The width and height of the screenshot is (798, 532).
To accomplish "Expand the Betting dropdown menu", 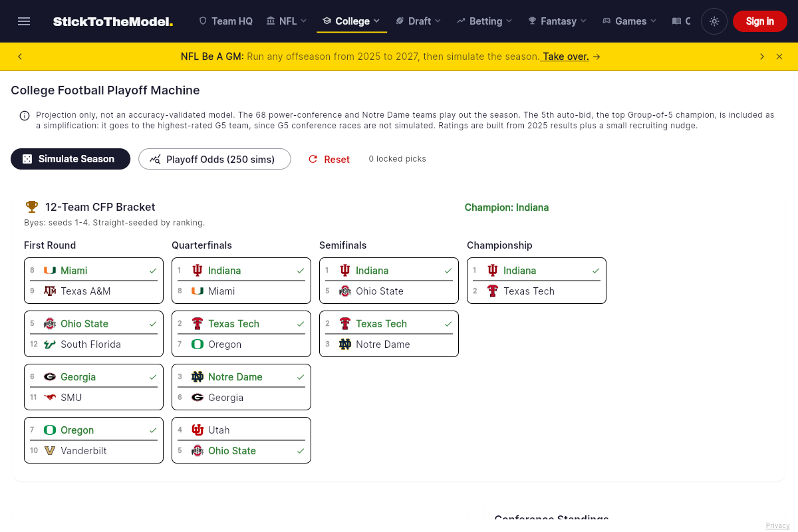I will [x=485, y=21].
